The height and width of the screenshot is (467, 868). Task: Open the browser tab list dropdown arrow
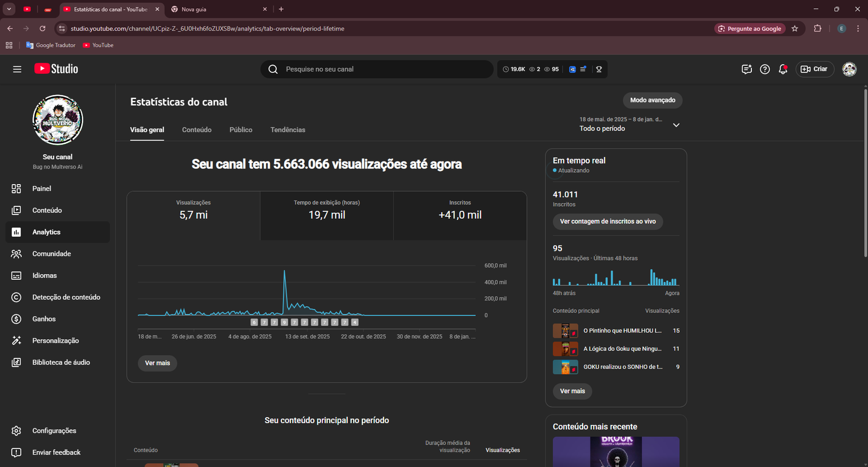click(x=9, y=9)
